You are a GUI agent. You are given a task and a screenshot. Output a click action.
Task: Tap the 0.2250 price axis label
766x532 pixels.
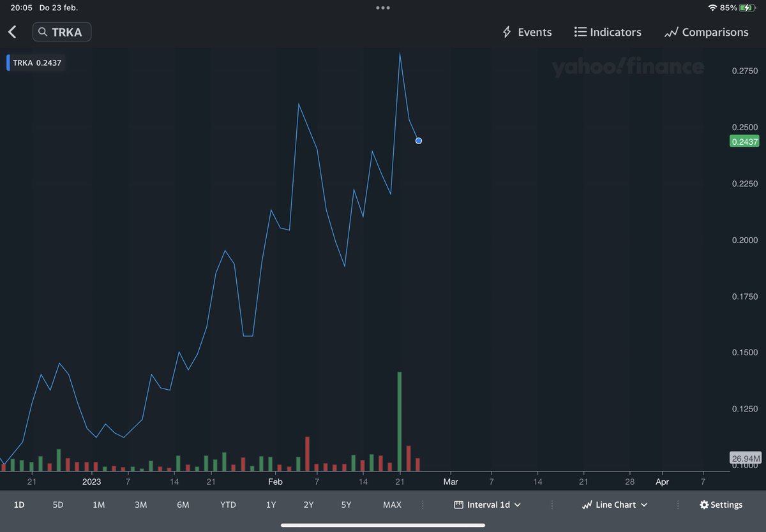(x=745, y=184)
